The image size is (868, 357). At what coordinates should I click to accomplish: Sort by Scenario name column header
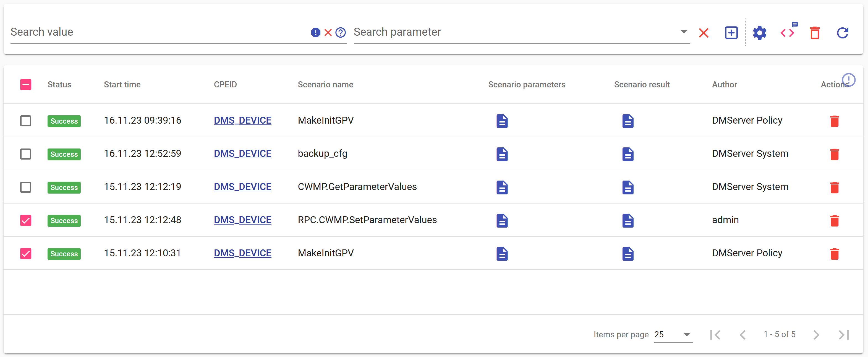(x=325, y=84)
